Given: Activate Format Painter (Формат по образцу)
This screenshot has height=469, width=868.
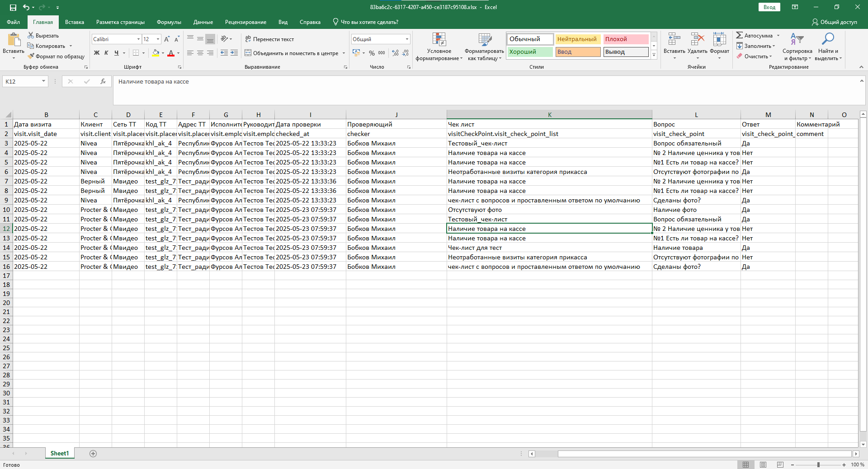Looking at the screenshot, I should pyautogui.click(x=56, y=56).
